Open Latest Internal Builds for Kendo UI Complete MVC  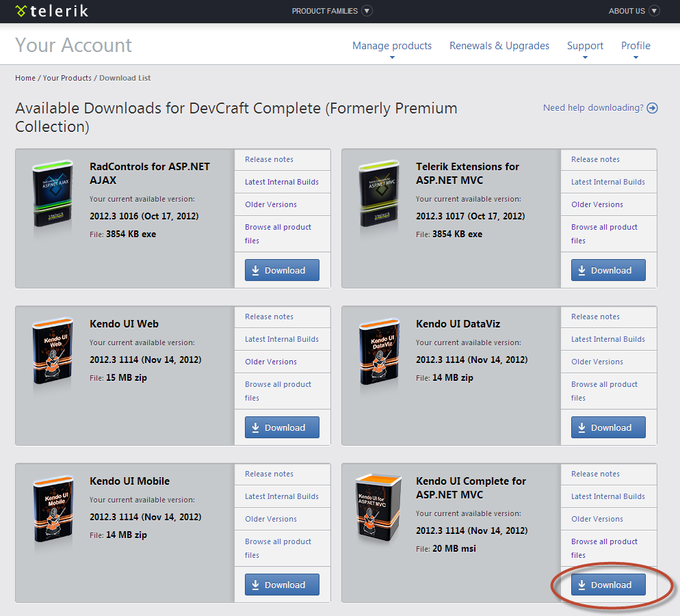pos(608,497)
